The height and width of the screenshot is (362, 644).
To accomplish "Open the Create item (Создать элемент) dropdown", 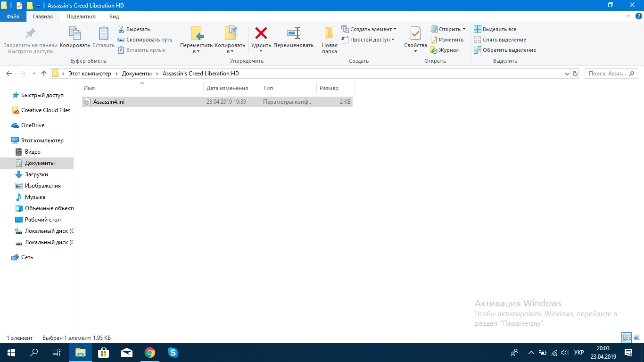I will [x=369, y=29].
